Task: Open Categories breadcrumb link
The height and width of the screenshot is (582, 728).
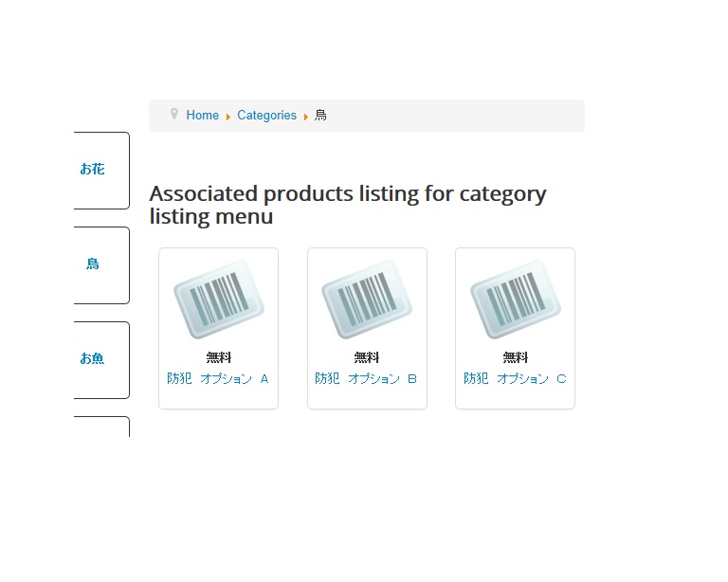Action: (267, 116)
